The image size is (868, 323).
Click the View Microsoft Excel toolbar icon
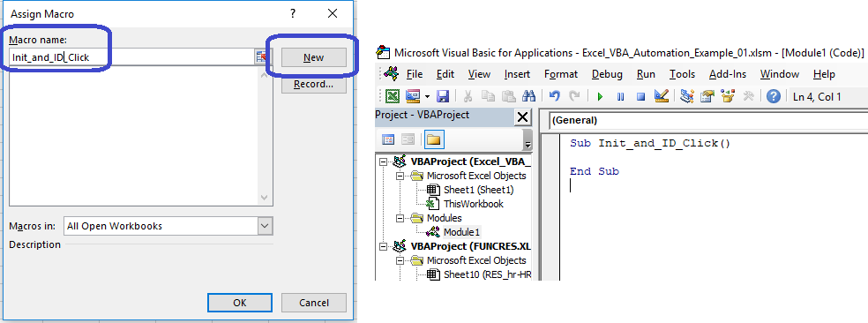pyautogui.click(x=393, y=96)
